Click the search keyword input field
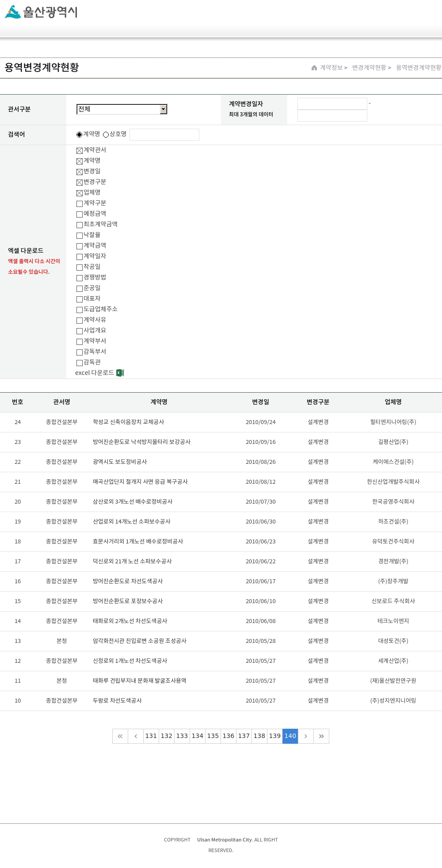The image size is (442, 868). point(164,134)
